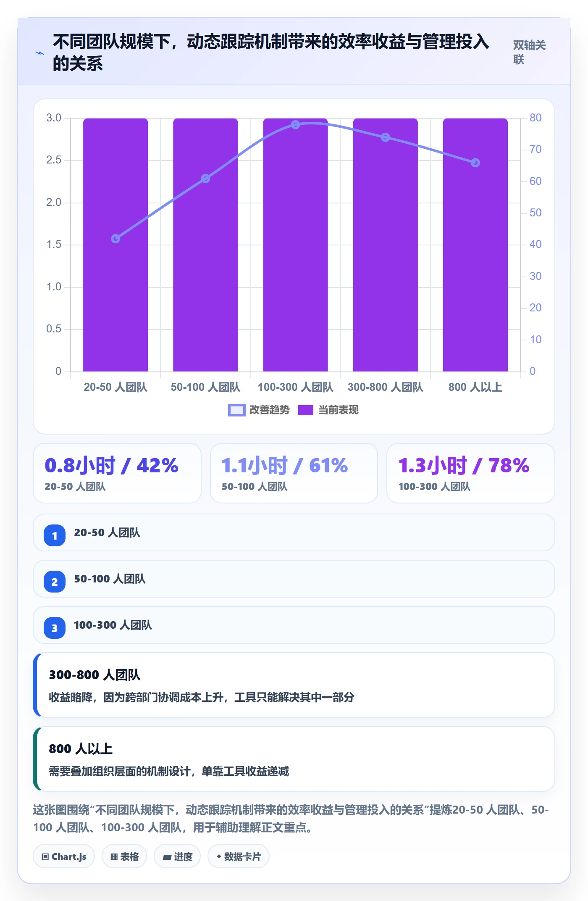Click the number 1 badge
The width and height of the screenshot is (588, 901).
point(55,535)
